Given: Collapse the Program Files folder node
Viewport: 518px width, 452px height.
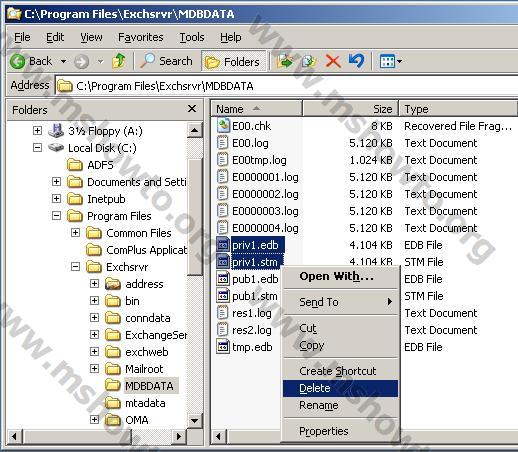Looking at the screenshot, I should pos(56,215).
